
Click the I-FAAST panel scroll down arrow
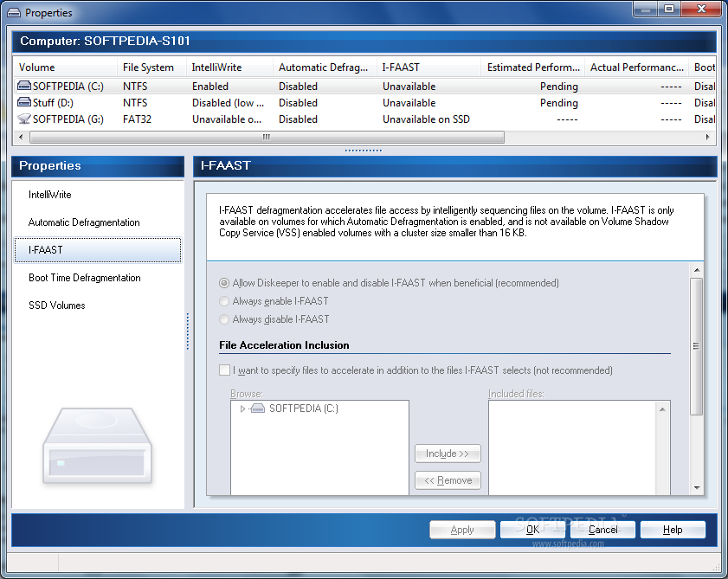coord(697,487)
